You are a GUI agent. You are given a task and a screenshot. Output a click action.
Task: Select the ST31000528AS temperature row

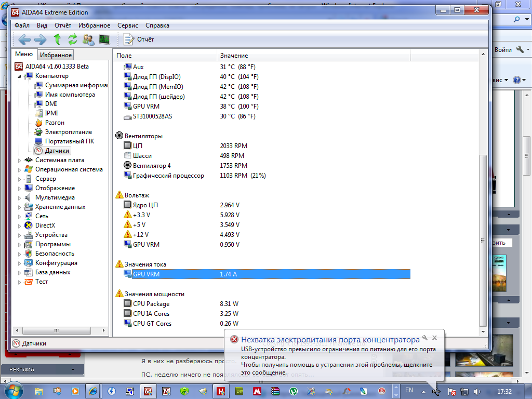(x=267, y=116)
